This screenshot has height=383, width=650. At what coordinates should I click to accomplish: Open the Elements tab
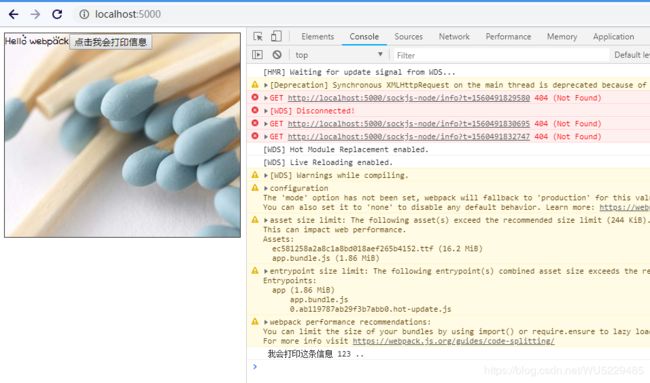[x=318, y=37]
